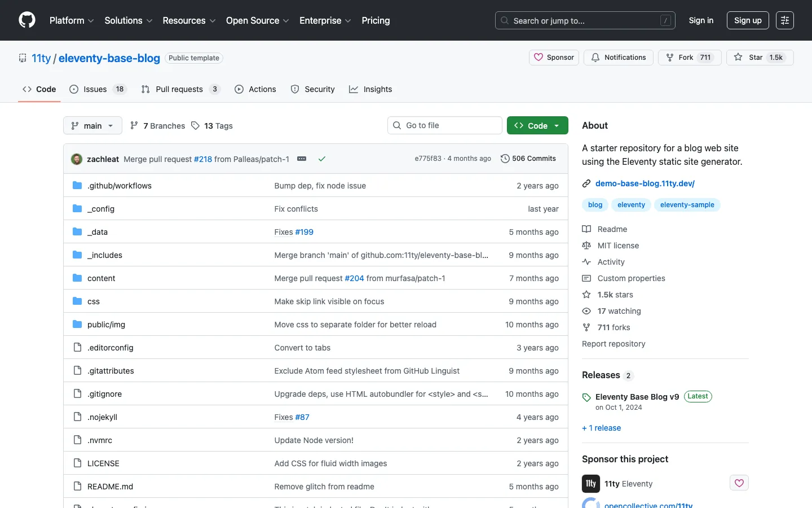This screenshot has width=812, height=508.
Task: Click the heart sponsor button beside 11ty
Action: 739,483
